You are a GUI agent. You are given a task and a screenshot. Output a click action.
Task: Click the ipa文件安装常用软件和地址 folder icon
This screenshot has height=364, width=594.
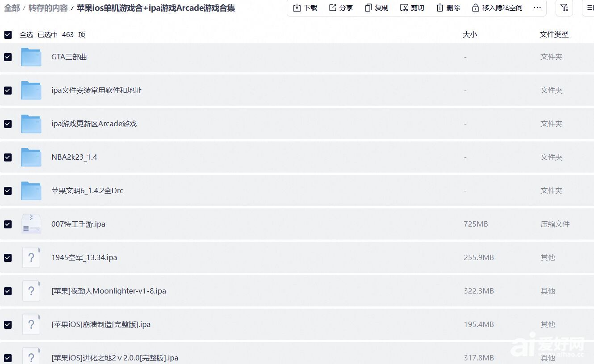click(x=31, y=91)
